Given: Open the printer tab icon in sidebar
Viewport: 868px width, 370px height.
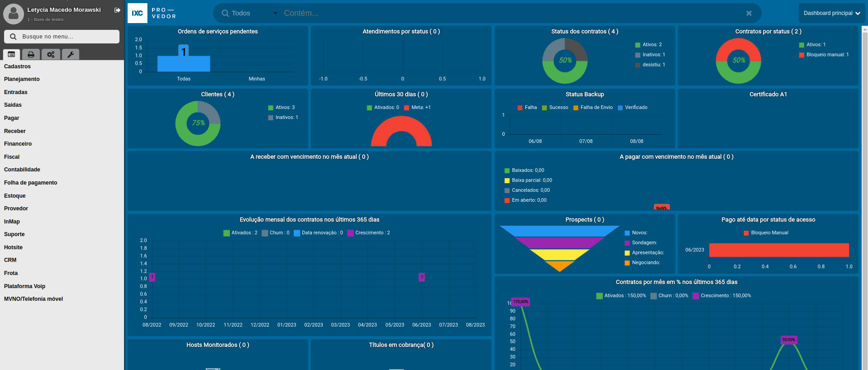Looking at the screenshot, I should [x=31, y=55].
